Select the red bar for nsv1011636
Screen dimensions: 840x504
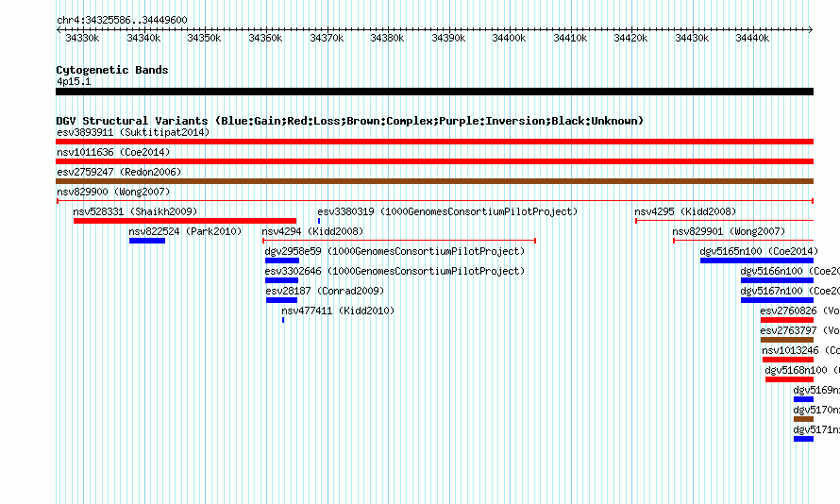pos(434,161)
